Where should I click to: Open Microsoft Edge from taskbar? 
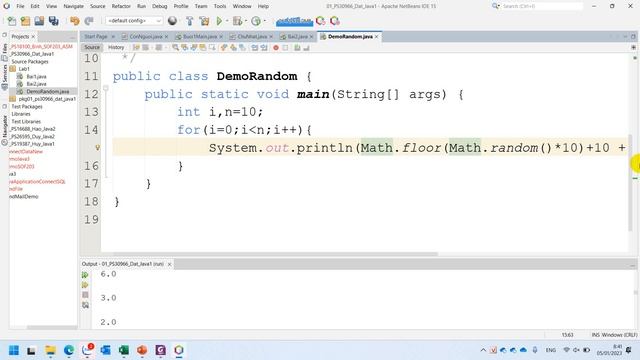click(x=69, y=350)
